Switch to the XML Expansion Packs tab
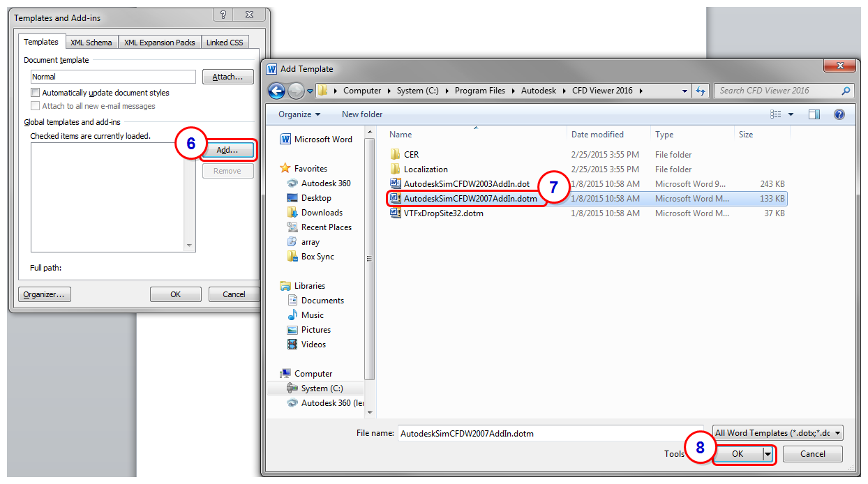868x484 pixels. (160, 43)
